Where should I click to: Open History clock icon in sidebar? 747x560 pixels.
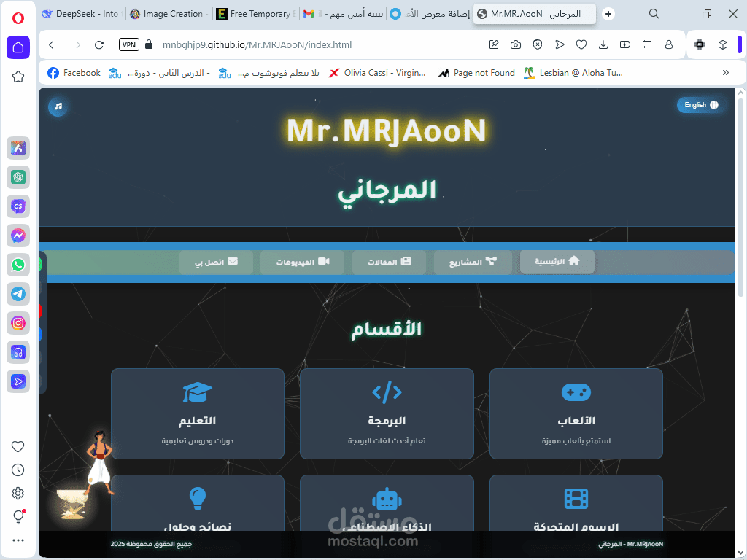[18, 470]
